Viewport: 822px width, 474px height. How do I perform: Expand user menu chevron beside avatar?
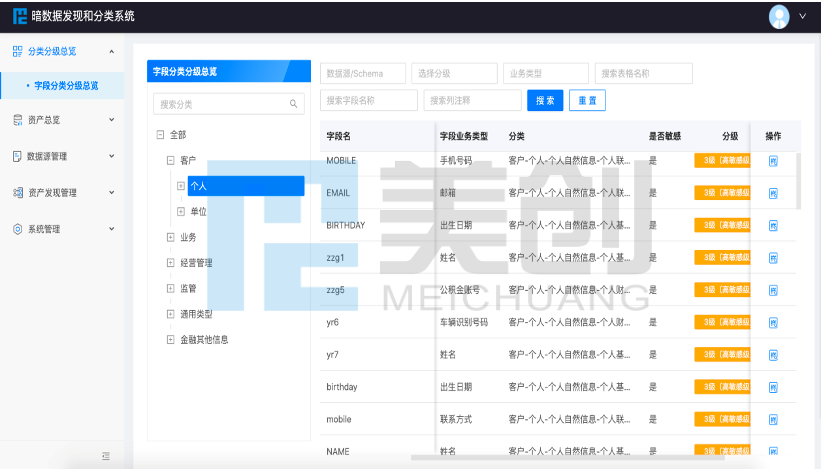803,16
